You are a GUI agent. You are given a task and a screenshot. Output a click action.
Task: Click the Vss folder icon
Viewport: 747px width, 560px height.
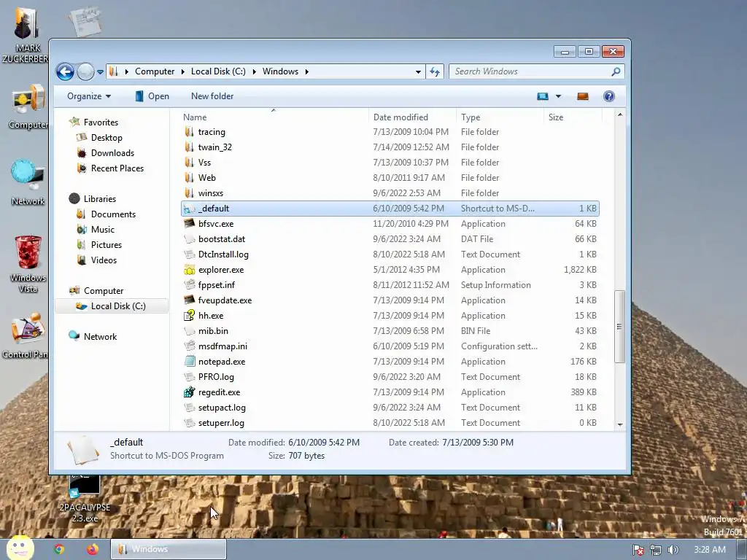189,163
